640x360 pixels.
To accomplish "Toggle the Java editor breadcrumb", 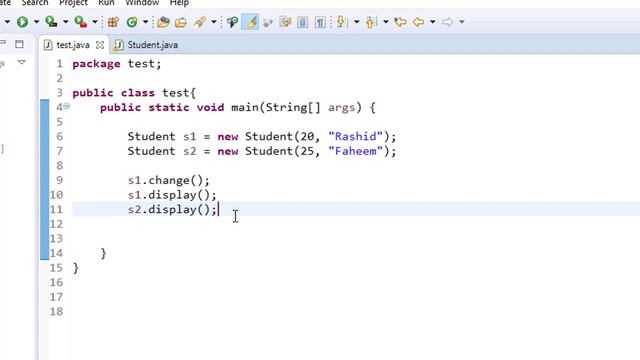I will click(x=232, y=22).
